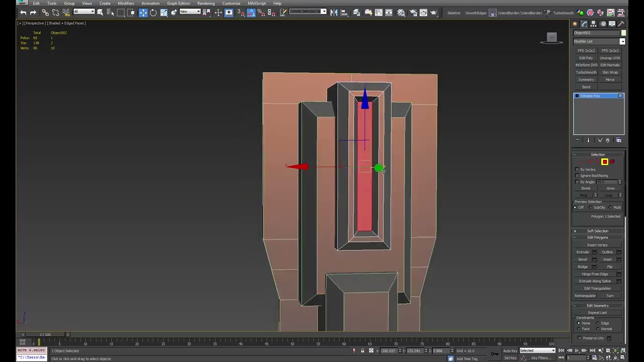Click the TurboSmooth modifier button
This screenshot has height=362, width=644.
(586, 72)
